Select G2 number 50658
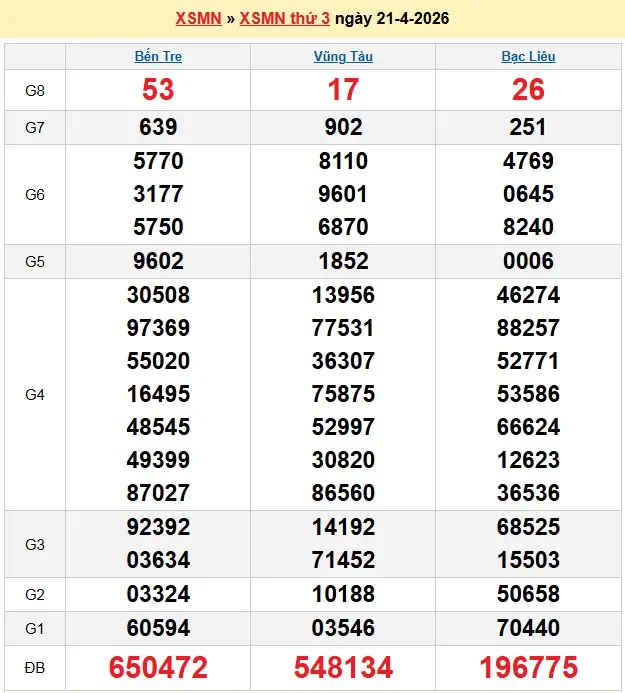Viewport: 625px width, 693px height. (528, 594)
